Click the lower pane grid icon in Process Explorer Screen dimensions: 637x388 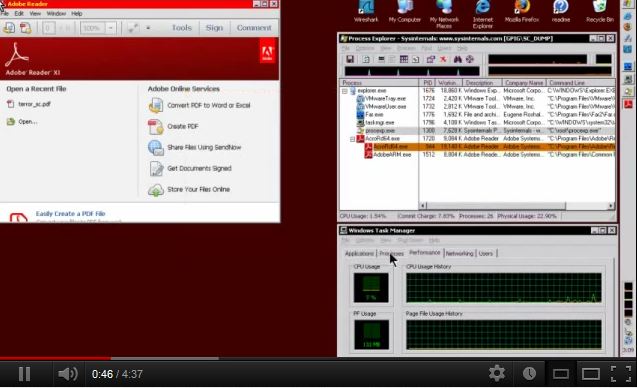(x=404, y=59)
